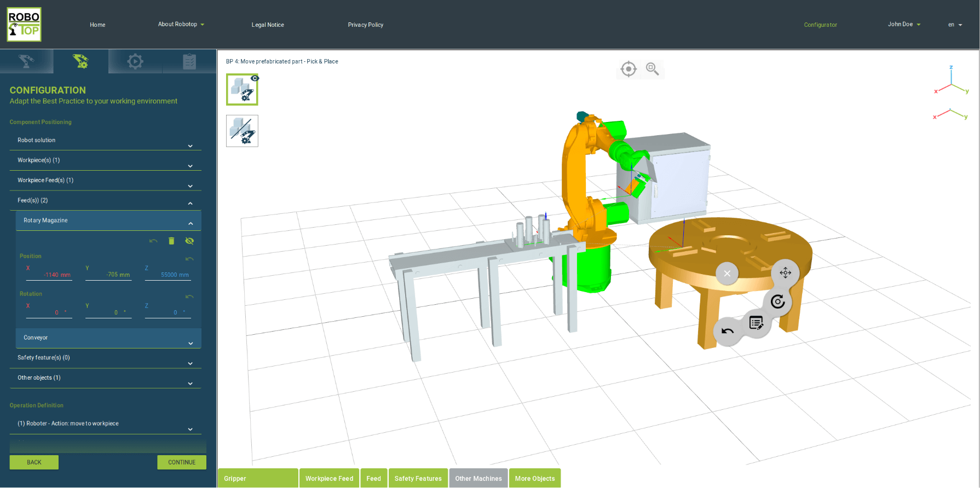Choose the move tool in radial menu
The width and height of the screenshot is (980, 488).
click(785, 272)
